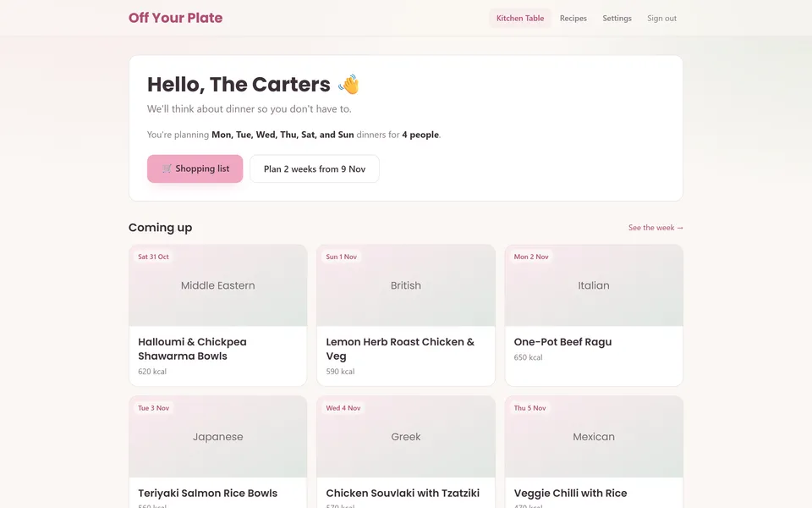This screenshot has height=508, width=812.
Task: Click Plan 2 weeks from 9 Nov
Action: [x=315, y=168]
